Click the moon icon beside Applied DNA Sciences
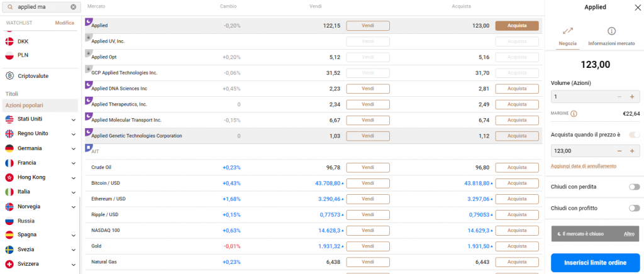 pyautogui.click(x=88, y=84)
